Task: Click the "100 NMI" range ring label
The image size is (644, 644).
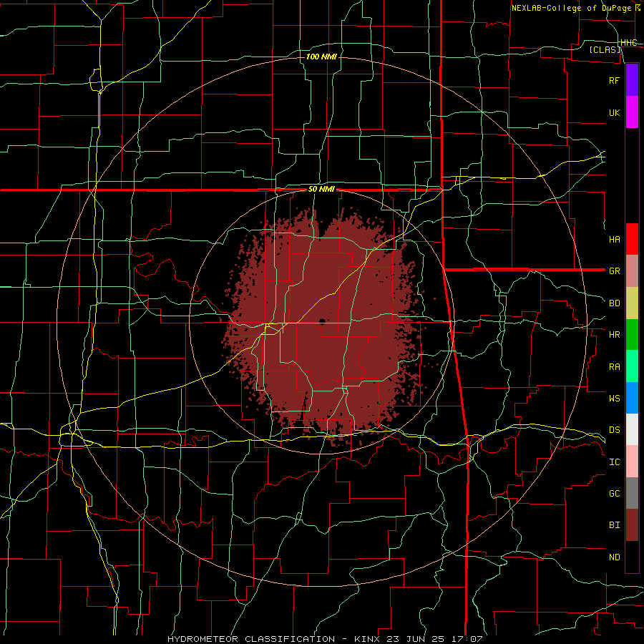Action: (321, 57)
